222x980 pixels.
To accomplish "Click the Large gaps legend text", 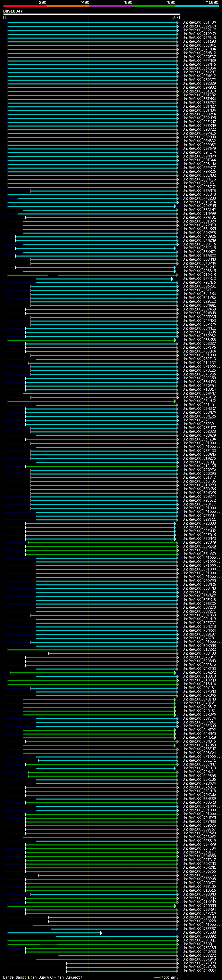I will coord(43,977).
